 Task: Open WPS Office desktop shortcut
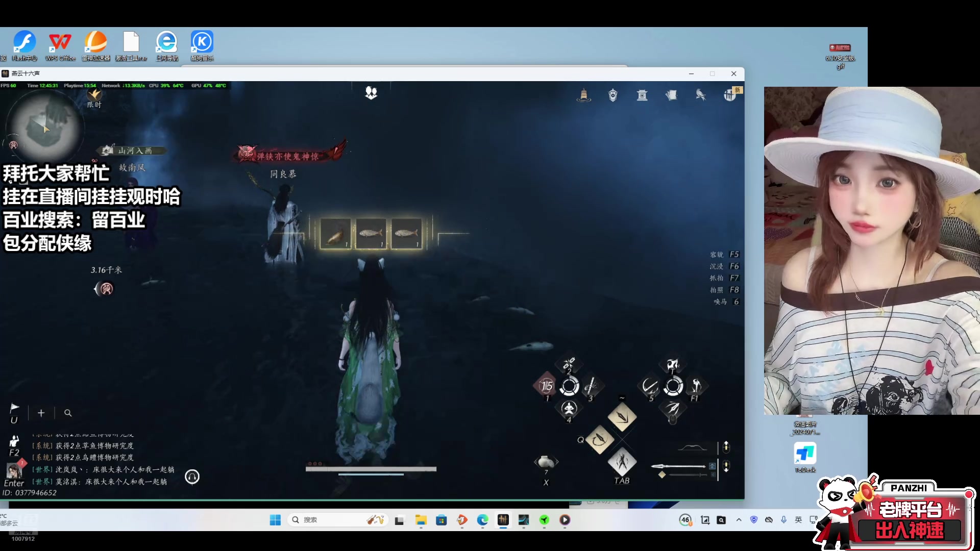click(x=60, y=46)
